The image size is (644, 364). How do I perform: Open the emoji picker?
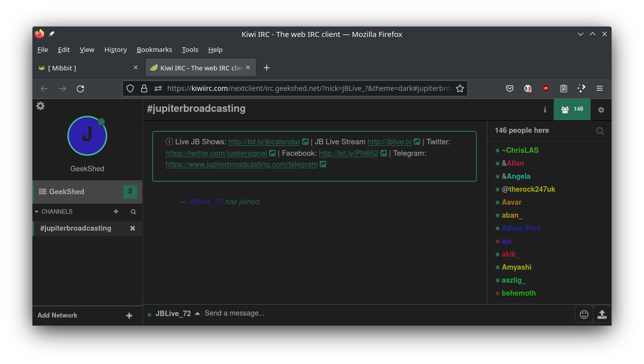pos(584,315)
